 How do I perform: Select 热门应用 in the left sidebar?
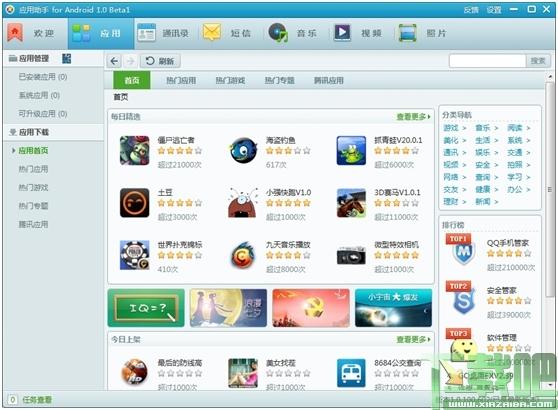(x=33, y=169)
